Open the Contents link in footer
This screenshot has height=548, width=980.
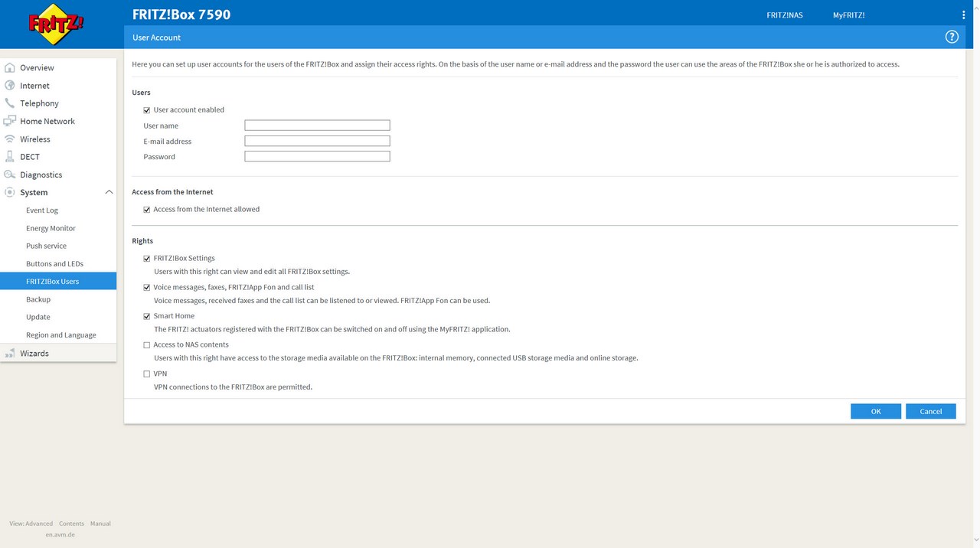[x=71, y=524]
